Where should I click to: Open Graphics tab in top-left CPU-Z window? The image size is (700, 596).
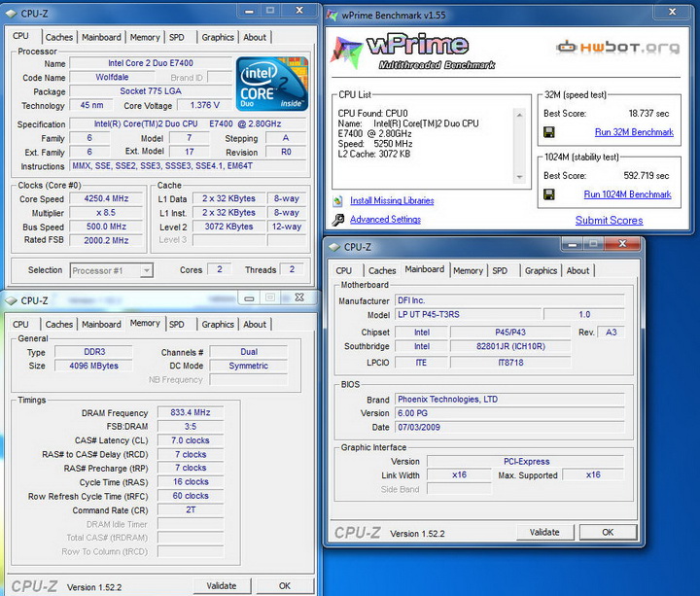click(218, 38)
